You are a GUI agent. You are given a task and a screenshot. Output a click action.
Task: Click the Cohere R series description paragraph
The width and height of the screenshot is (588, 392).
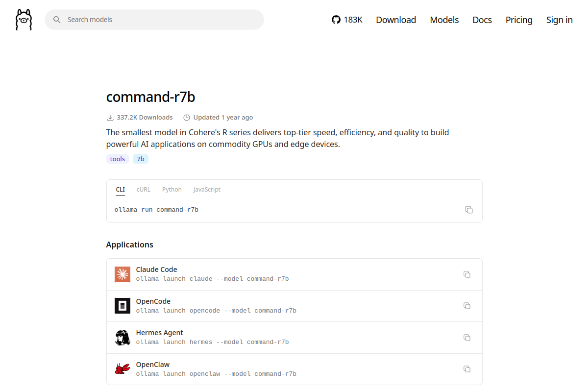click(x=277, y=139)
